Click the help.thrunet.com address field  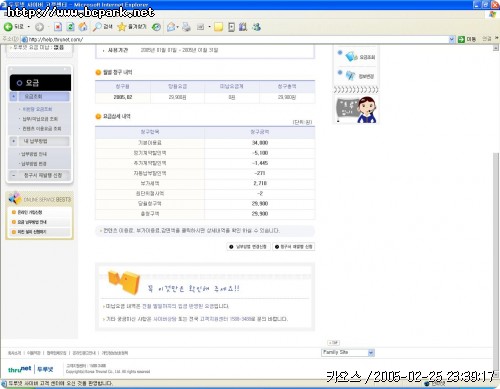point(235,39)
